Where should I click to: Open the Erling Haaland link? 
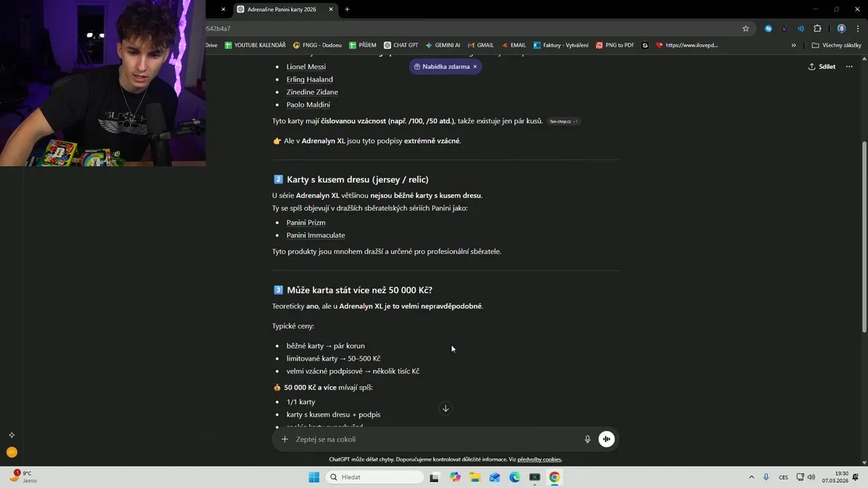click(x=309, y=79)
